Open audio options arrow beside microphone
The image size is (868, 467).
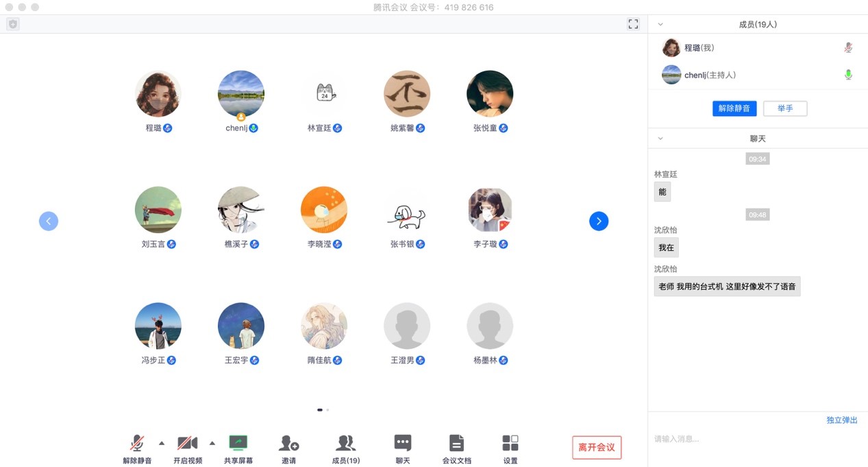coord(162,442)
